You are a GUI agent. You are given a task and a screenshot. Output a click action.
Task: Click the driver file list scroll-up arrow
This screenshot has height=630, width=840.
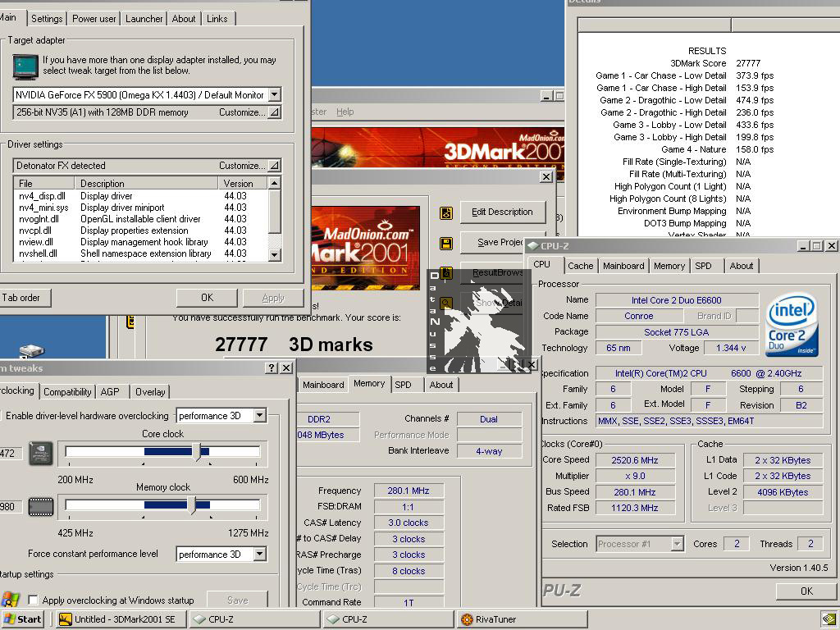[274, 183]
